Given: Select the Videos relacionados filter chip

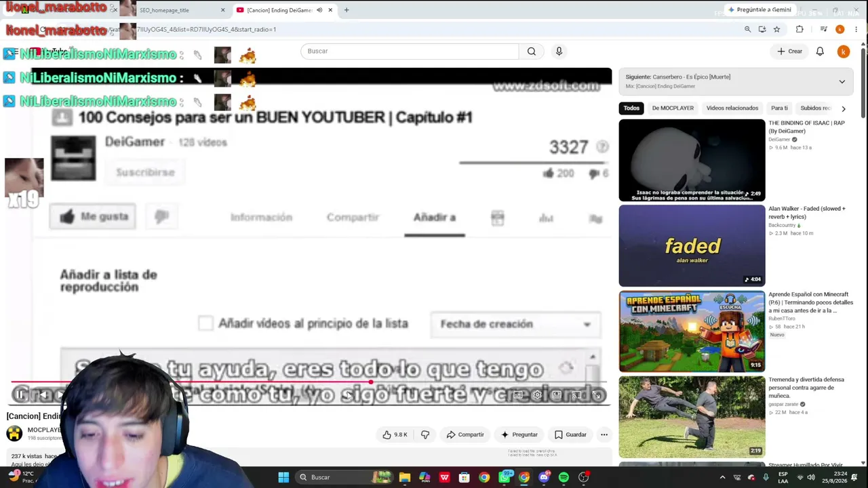Looking at the screenshot, I should point(732,108).
